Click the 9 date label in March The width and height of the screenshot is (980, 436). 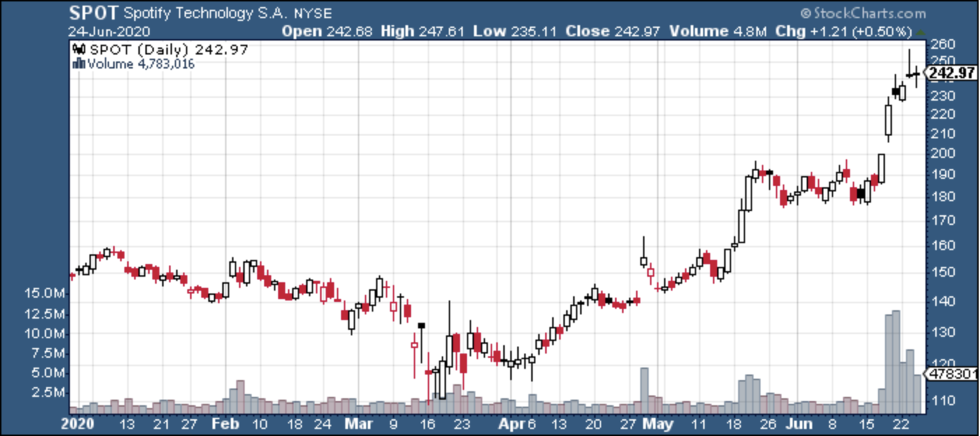[395, 423]
